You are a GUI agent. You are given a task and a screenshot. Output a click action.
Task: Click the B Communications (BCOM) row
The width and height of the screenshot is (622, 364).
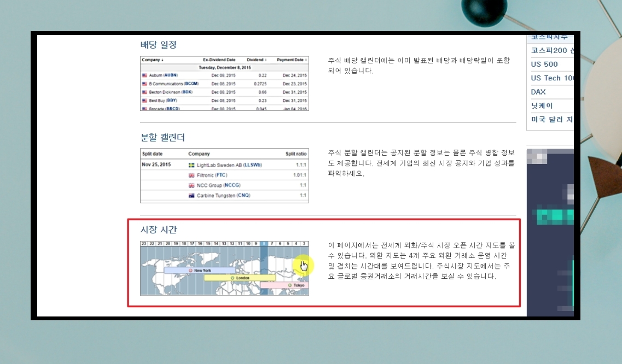224,84
